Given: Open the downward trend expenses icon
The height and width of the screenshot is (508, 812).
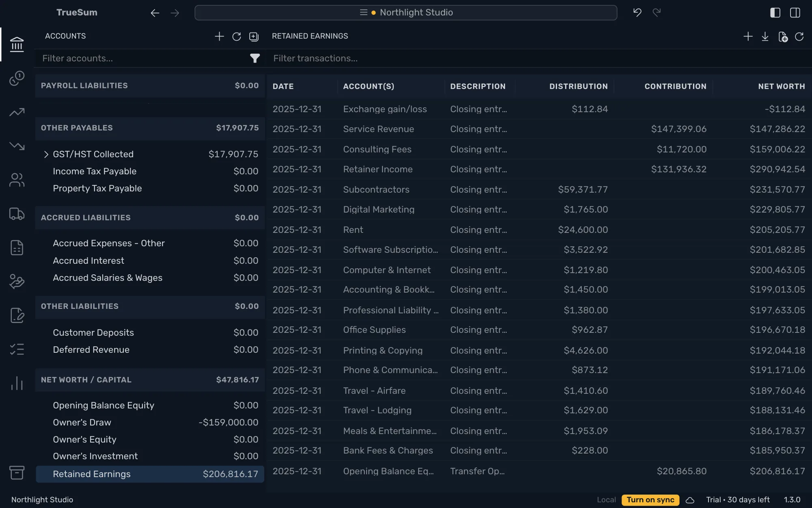Looking at the screenshot, I should [x=17, y=145].
